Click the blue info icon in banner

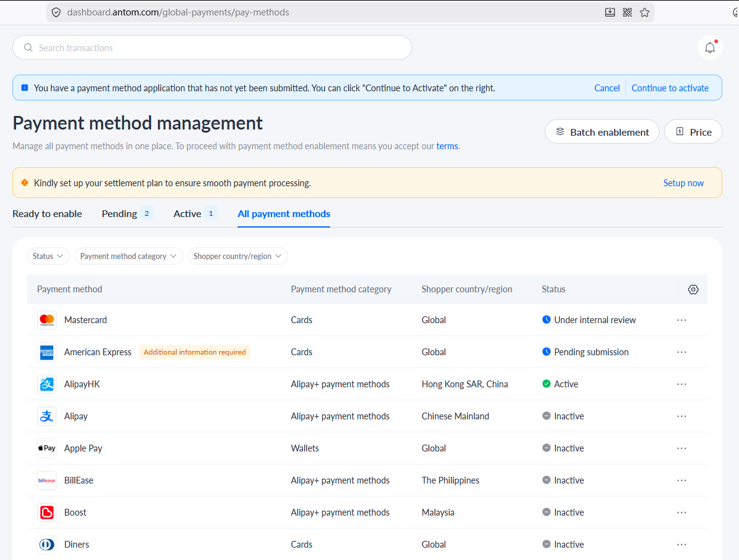25,88
